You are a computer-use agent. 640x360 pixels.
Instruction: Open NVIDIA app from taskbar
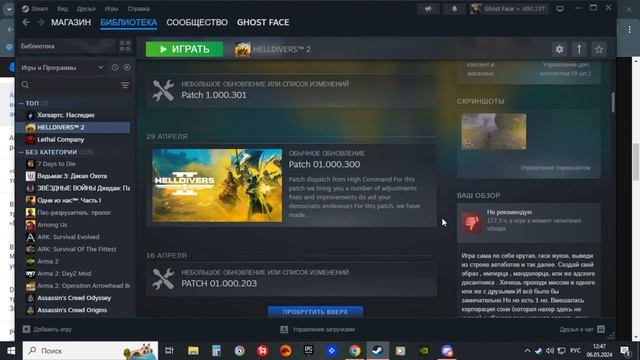(424, 351)
